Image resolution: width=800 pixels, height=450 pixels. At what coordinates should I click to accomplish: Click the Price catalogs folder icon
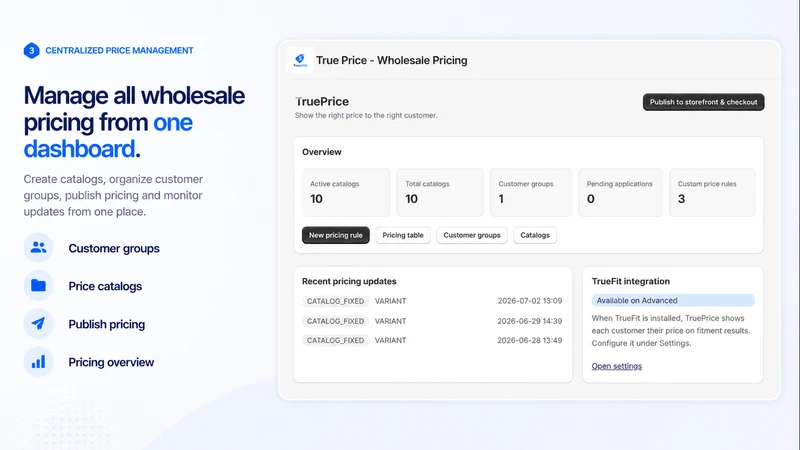click(38, 286)
